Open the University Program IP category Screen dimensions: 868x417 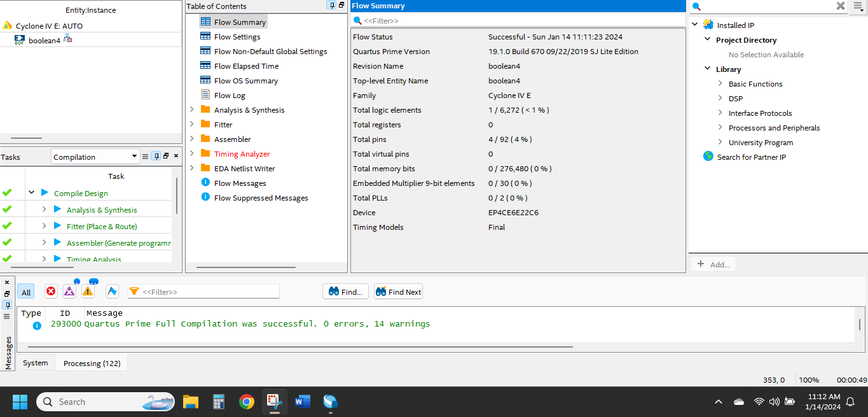761,143
